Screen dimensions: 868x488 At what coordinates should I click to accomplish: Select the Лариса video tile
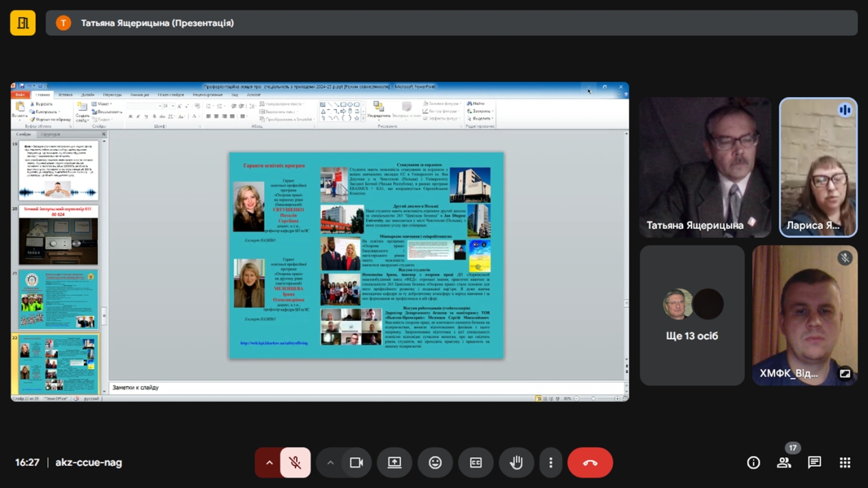tap(818, 167)
